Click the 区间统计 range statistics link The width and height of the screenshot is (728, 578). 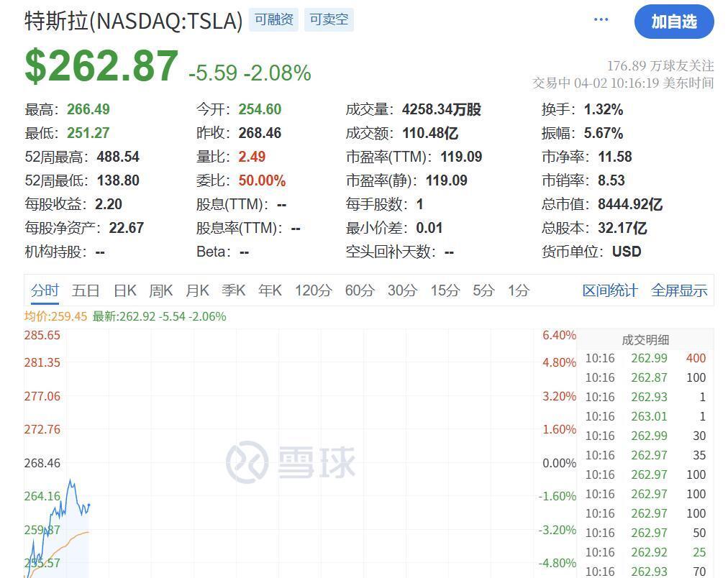click(x=610, y=290)
